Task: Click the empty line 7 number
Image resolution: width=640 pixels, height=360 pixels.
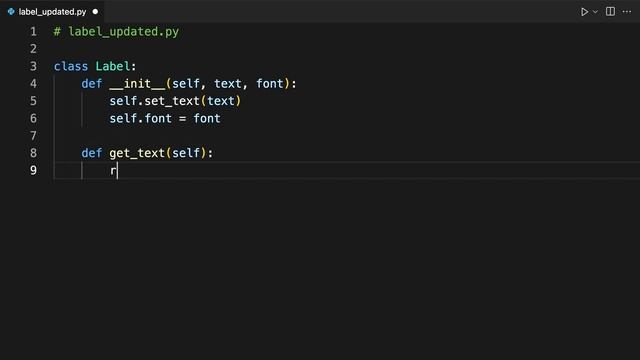Action: 33,136
